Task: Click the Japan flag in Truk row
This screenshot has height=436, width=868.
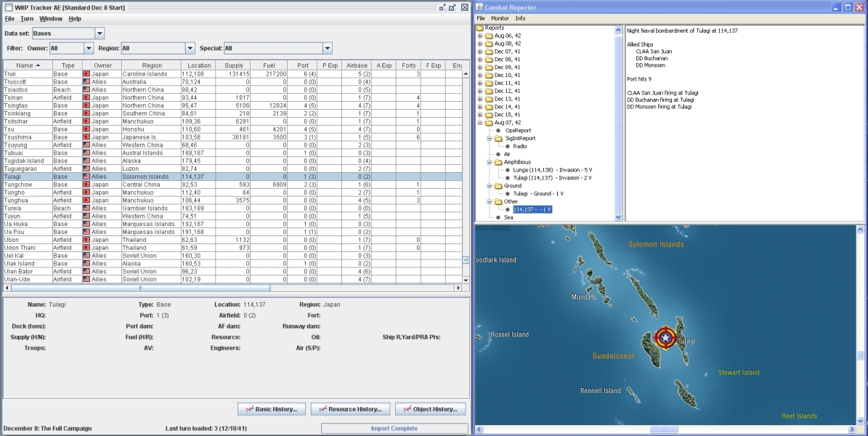Action: click(x=86, y=74)
